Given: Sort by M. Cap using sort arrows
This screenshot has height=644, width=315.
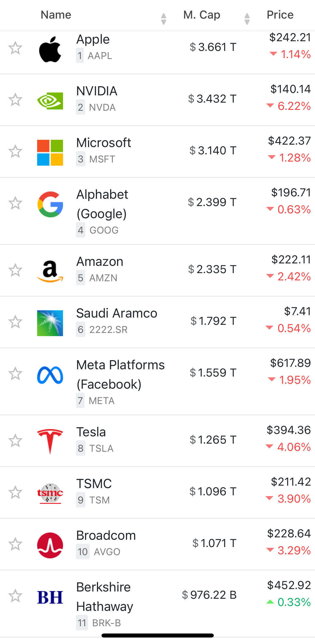Looking at the screenshot, I should pos(247,19).
